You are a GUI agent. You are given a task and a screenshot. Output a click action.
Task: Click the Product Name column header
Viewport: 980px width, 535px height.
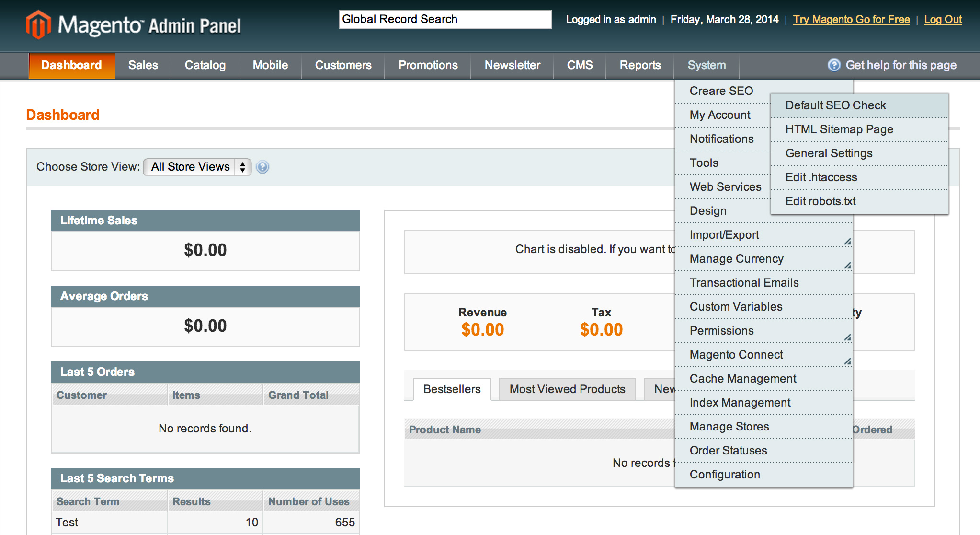tap(444, 430)
